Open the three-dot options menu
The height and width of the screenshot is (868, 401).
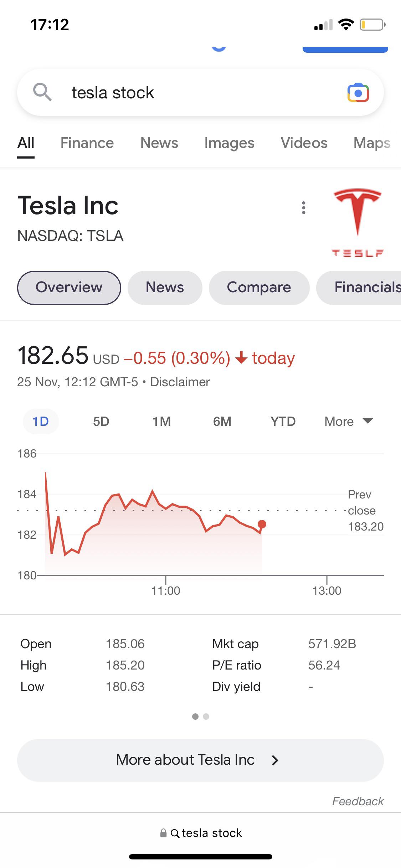tap(303, 208)
